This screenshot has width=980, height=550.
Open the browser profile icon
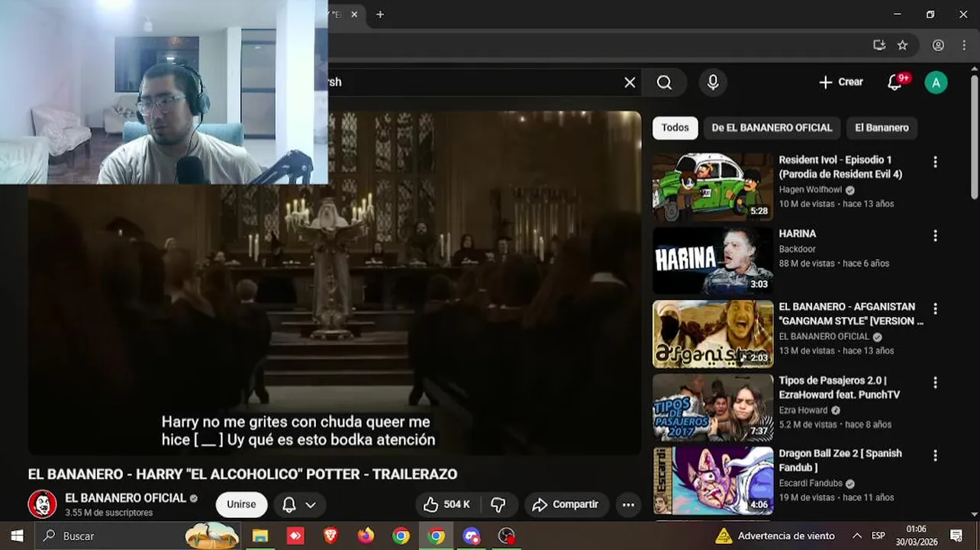[x=938, y=45]
